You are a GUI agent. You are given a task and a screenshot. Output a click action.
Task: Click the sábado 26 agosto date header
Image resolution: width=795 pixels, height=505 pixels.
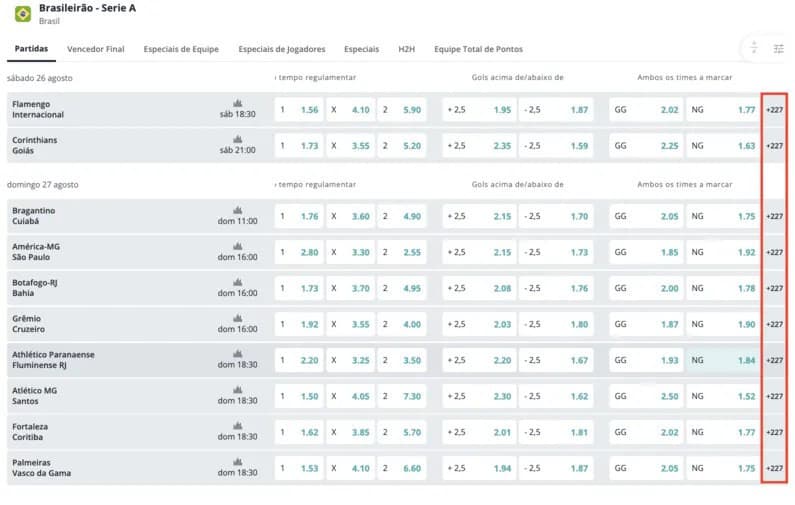[40, 78]
